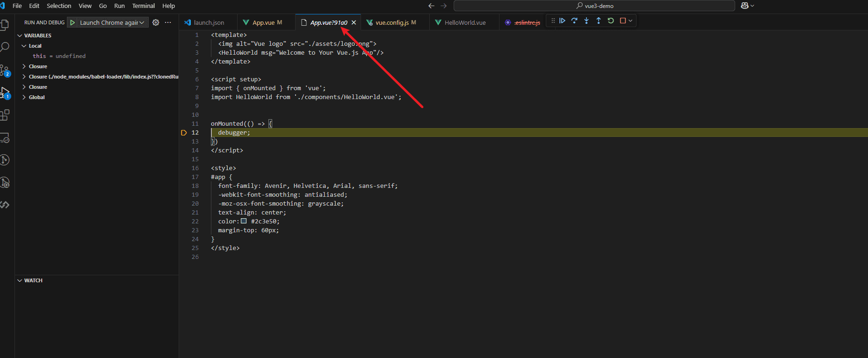Viewport: 868px width, 358px height.
Task: Open Run and Debug more actions menu
Action: tap(168, 22)
